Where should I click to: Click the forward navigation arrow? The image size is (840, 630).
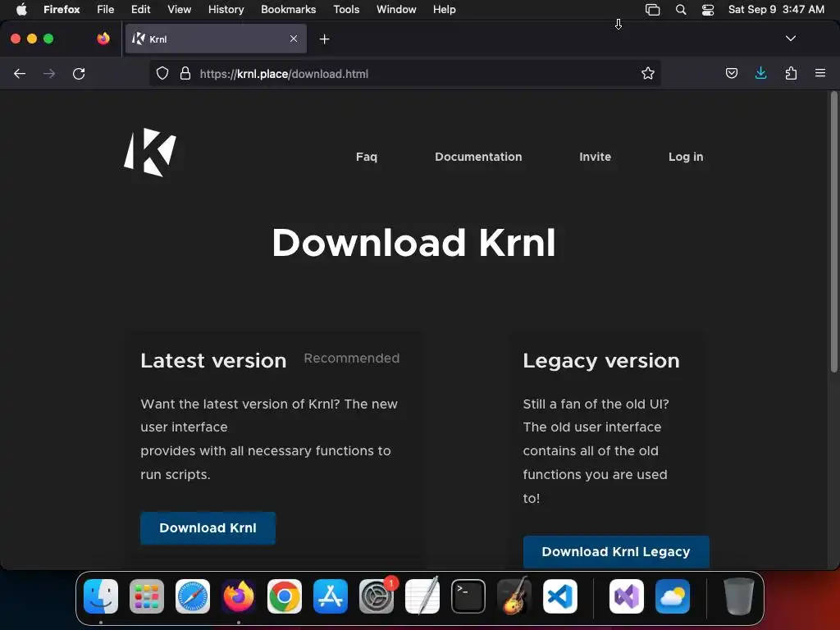[49, 74]
